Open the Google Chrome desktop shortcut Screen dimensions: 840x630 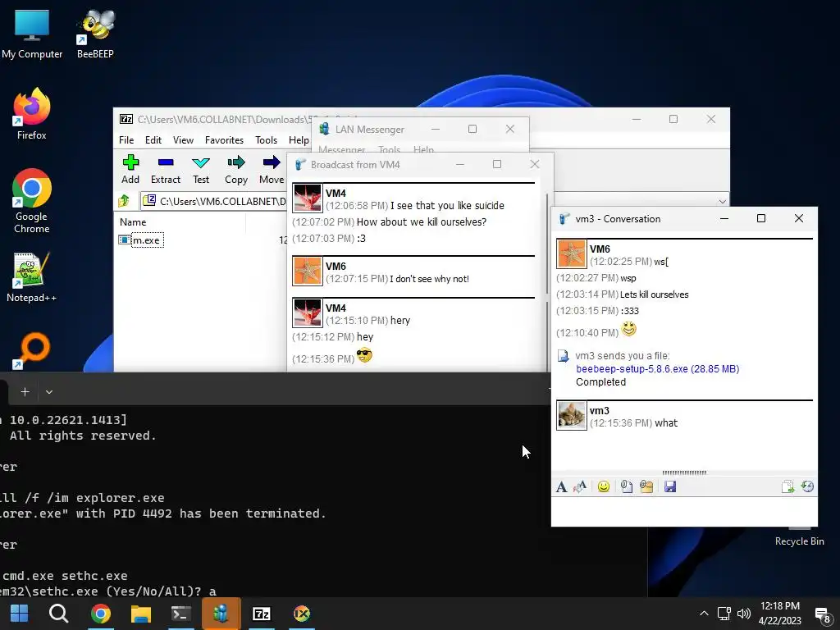coord(32,201)
